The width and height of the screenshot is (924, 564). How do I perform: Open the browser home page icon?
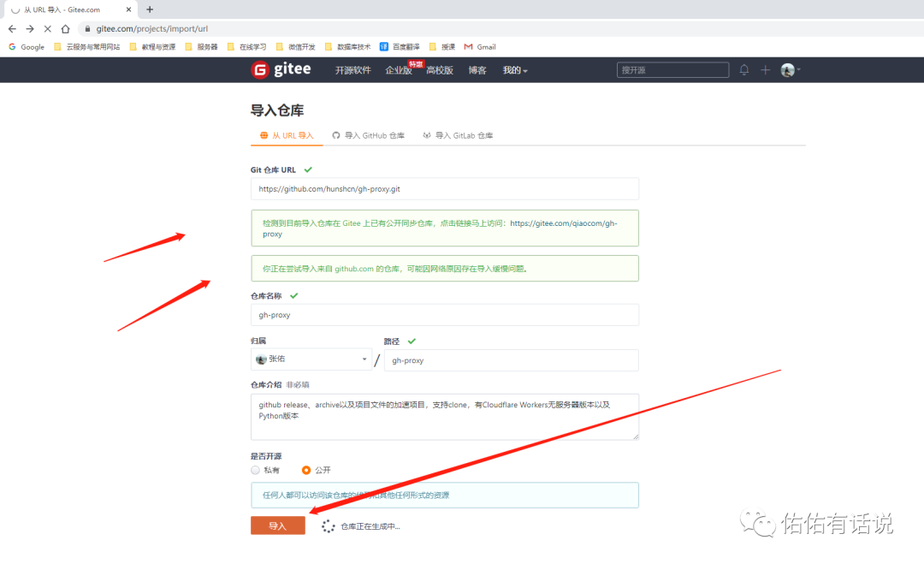65,28
